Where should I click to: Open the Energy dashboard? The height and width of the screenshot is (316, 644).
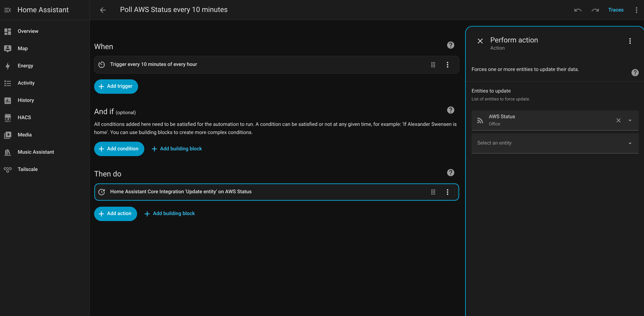coord(25,66)
